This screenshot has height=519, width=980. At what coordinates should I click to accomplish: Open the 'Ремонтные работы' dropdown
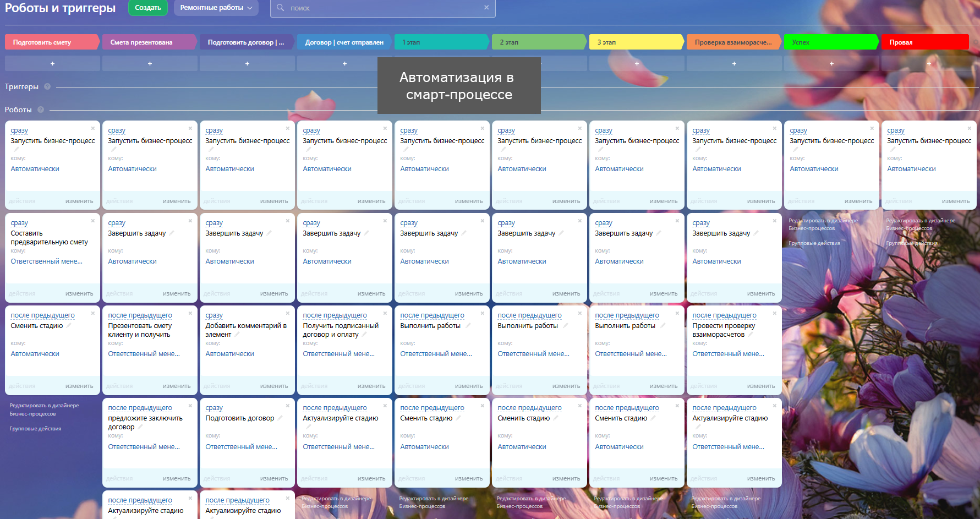click(x=216, y=8)
